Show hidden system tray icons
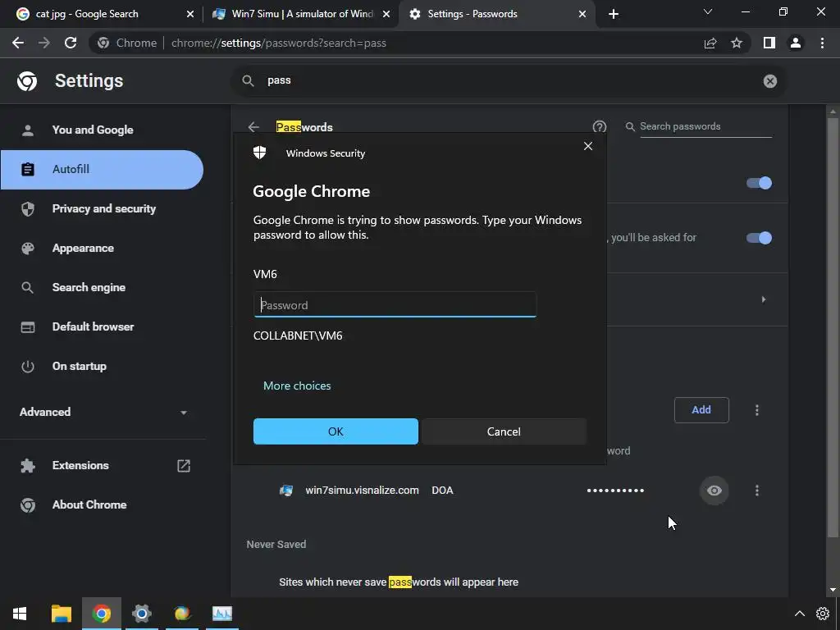Screen dimensions: 840x630 [x=799, y=614]
